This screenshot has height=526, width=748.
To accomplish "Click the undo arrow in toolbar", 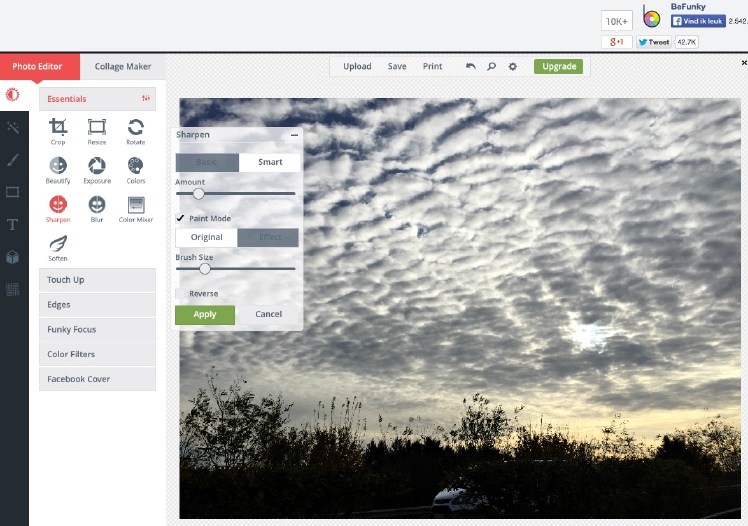I will tap(471, 66).
